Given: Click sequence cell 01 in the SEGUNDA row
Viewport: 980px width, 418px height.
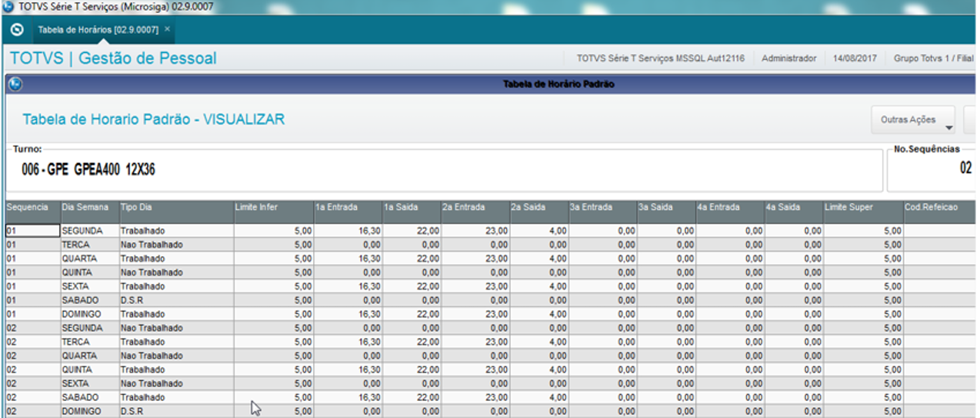Looking at the screenshot, I should 33,231.
